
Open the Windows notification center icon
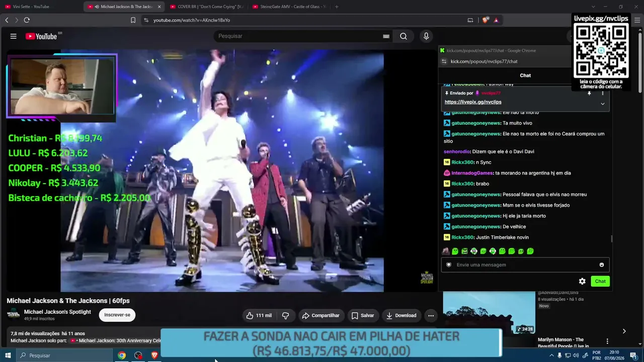(x=633, y=355)
